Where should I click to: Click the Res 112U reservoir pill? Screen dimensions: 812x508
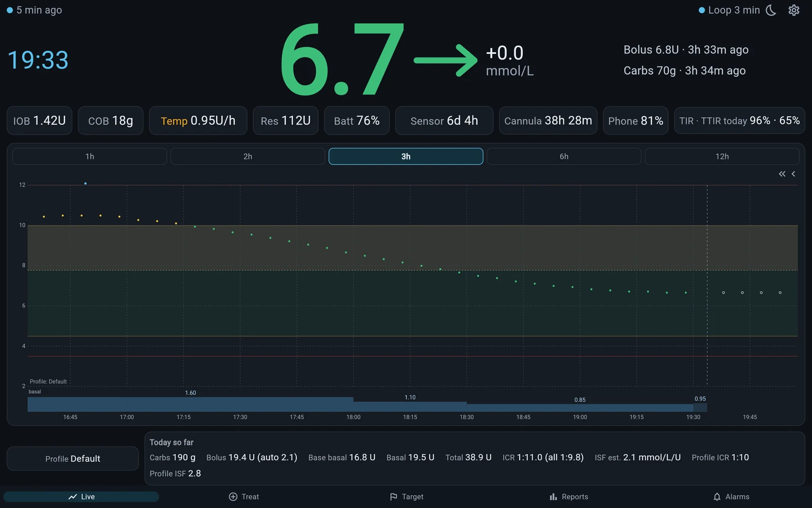[x=286, y=121]
